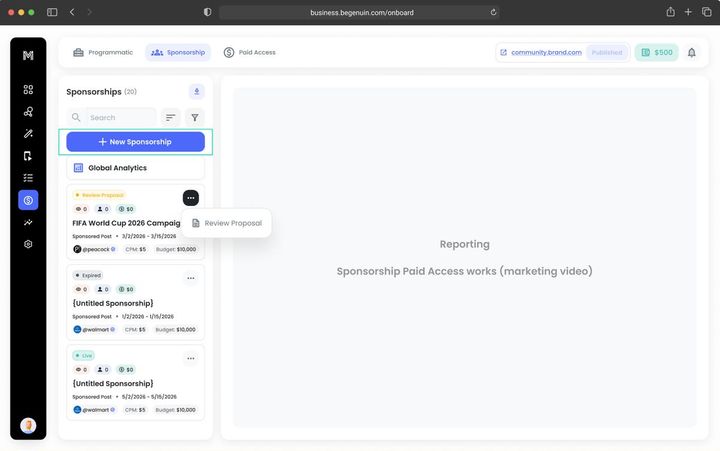Switch to the Sponsorship tab
Screen dimensions: 720x451
(x=178, y=52)
